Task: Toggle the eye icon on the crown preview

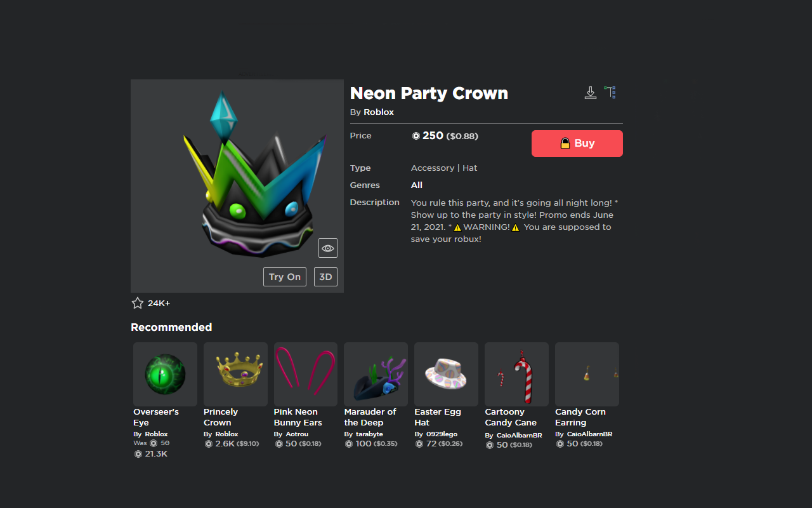Action: coord(328,248)
